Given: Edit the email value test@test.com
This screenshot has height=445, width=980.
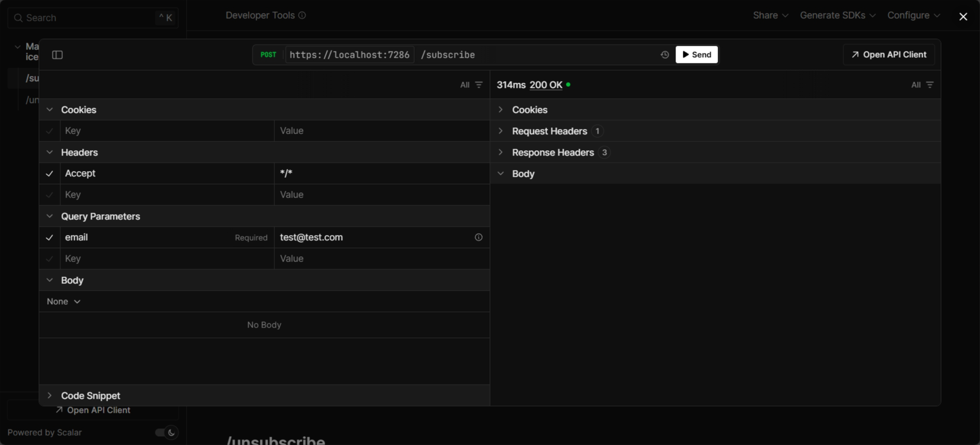Looking at the screenshot, I should [x=373, y=237].
